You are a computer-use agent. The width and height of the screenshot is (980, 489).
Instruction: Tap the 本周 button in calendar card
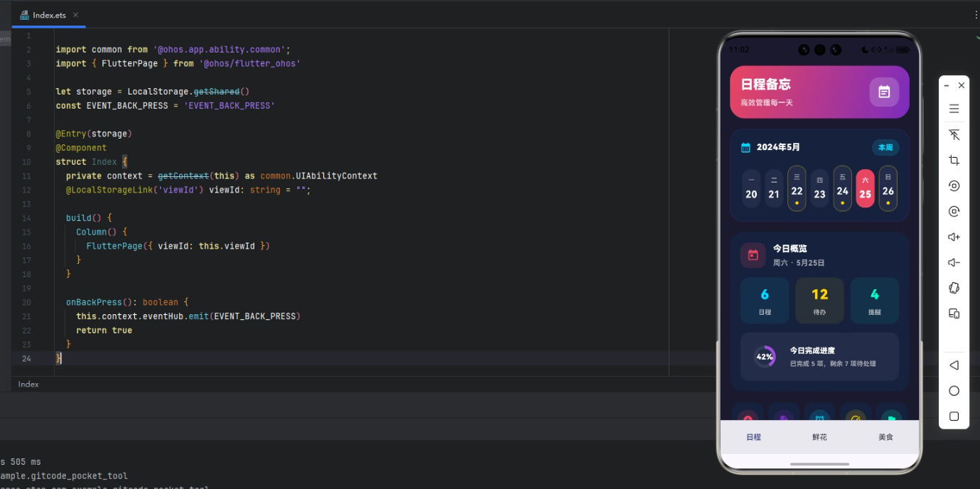pos(885,148)
